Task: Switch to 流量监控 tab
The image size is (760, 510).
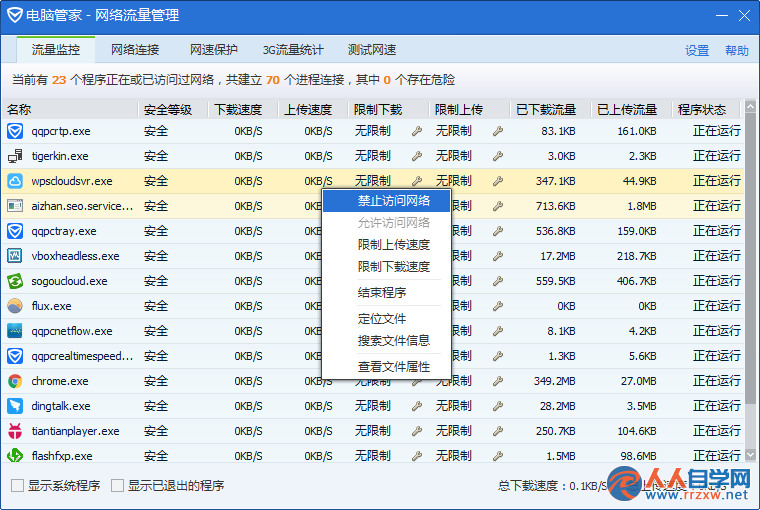Action: click(x=56, y=49)
